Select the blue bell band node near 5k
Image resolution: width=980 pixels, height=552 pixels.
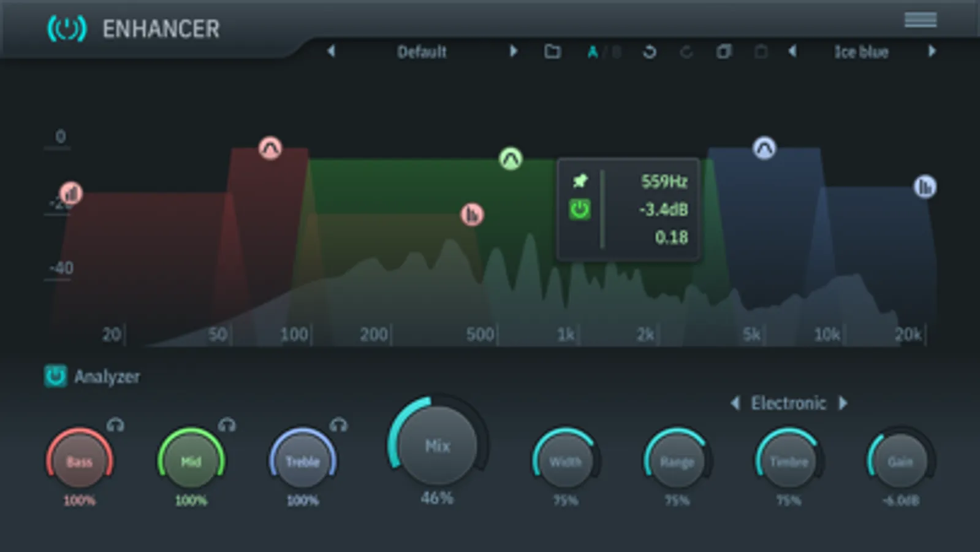tap(764, 148)
